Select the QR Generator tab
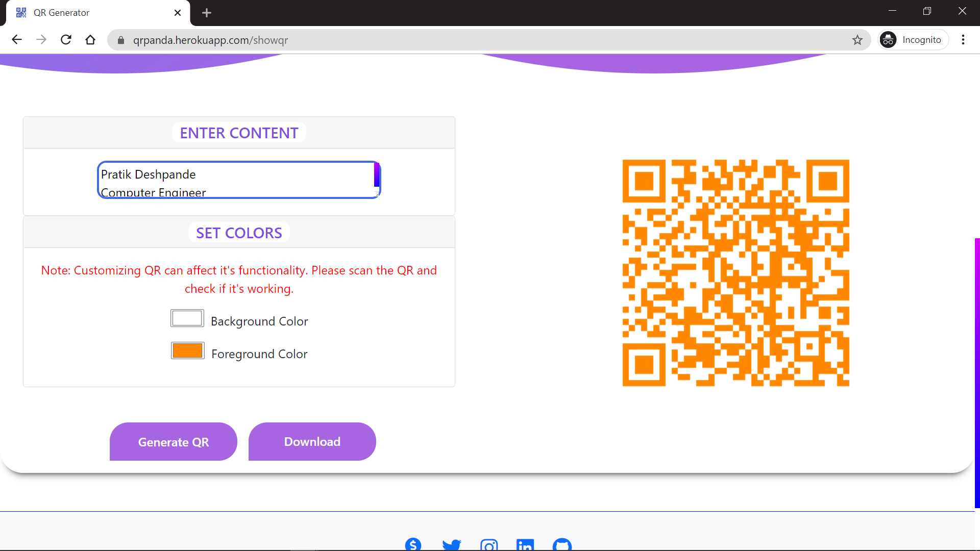 click(x=98, y=13)
